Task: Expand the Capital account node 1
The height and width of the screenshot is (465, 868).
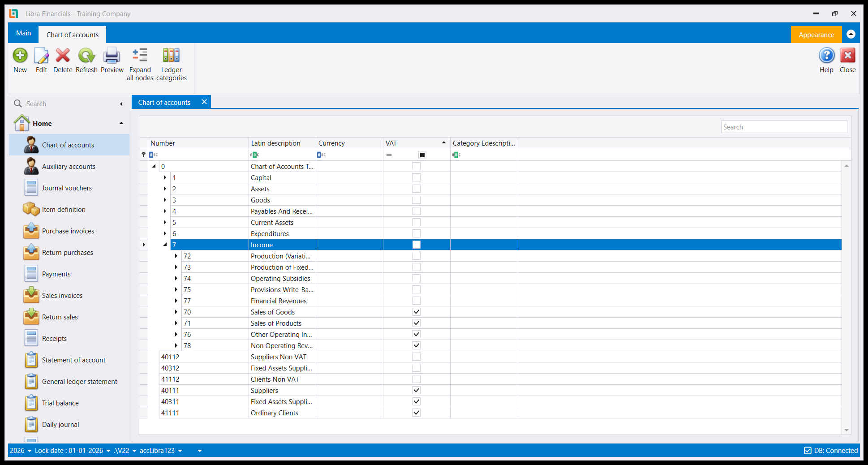Action: tap(165, 177)
